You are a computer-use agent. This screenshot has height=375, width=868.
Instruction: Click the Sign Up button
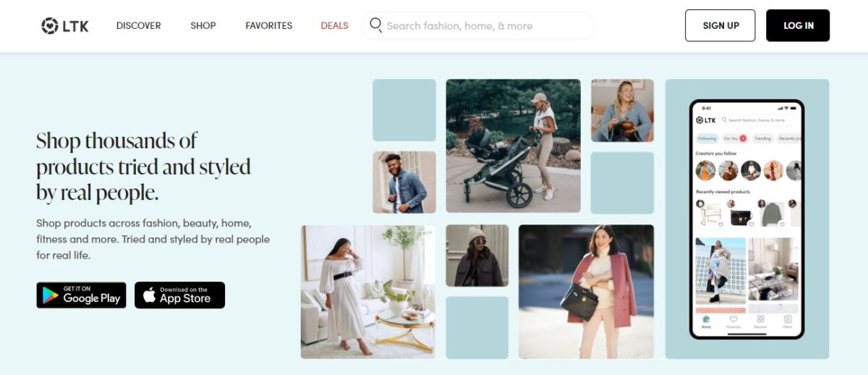720,25
